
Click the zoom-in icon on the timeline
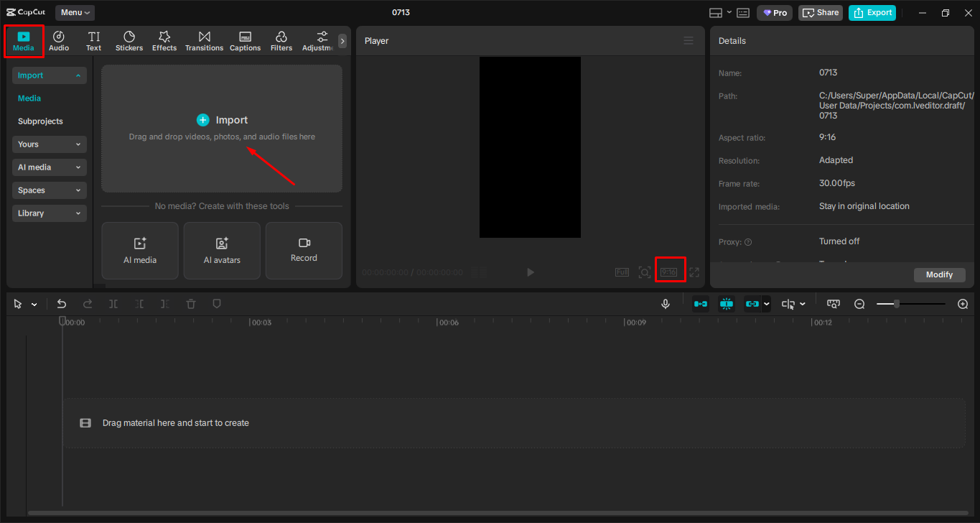coord(963,304)
